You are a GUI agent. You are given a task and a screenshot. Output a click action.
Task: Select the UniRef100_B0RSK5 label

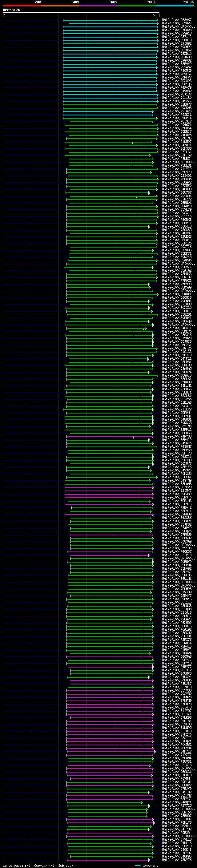click(177, 423)
